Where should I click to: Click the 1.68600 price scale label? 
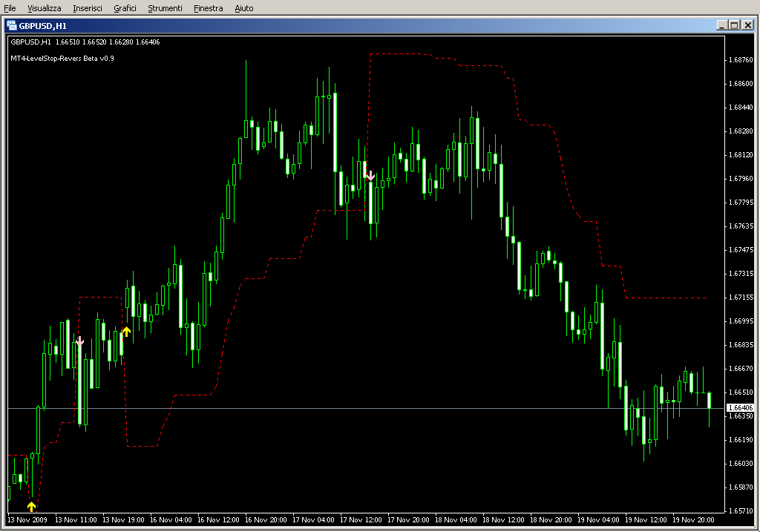741,84
